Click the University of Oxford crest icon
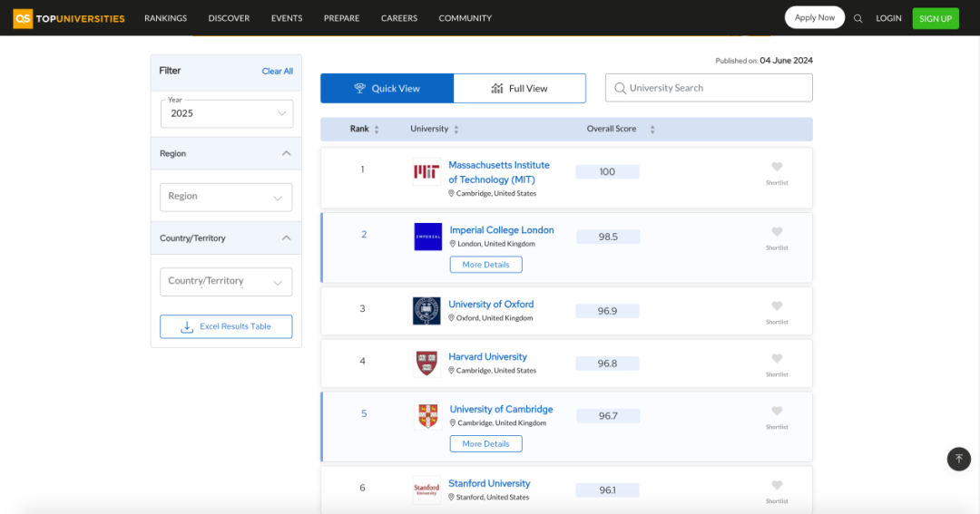 coord(426,311)
